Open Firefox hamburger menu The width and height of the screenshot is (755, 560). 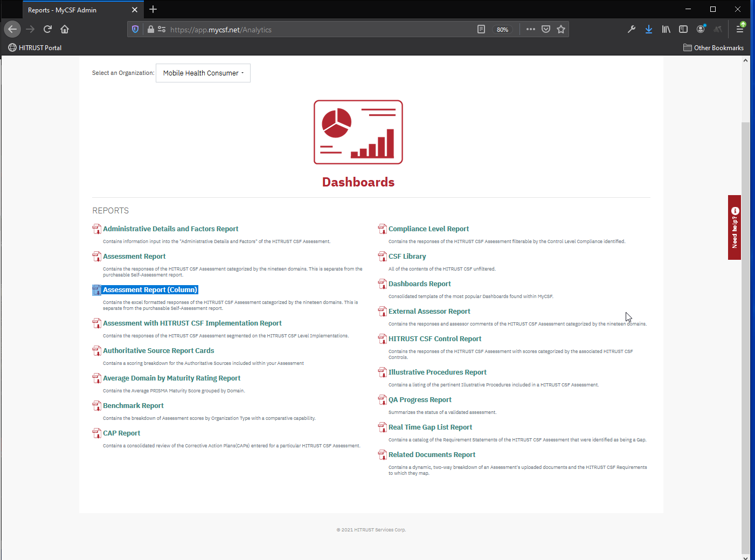tap(740, 29)
